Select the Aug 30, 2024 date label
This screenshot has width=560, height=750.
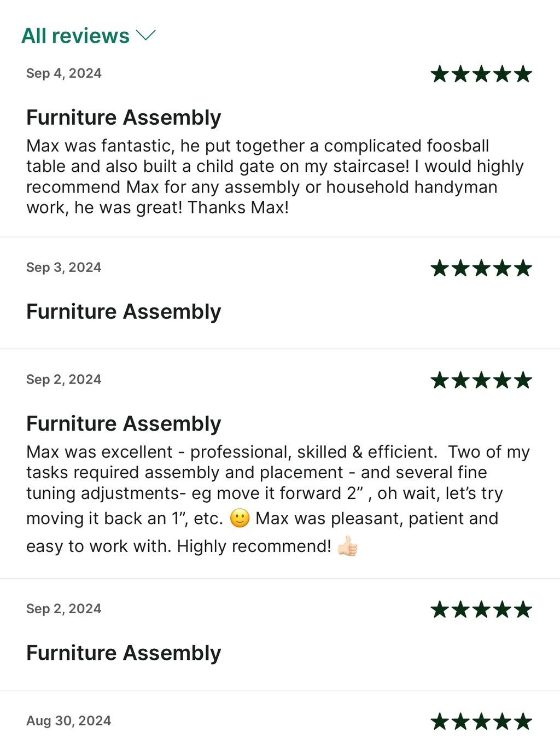[69, 720]
